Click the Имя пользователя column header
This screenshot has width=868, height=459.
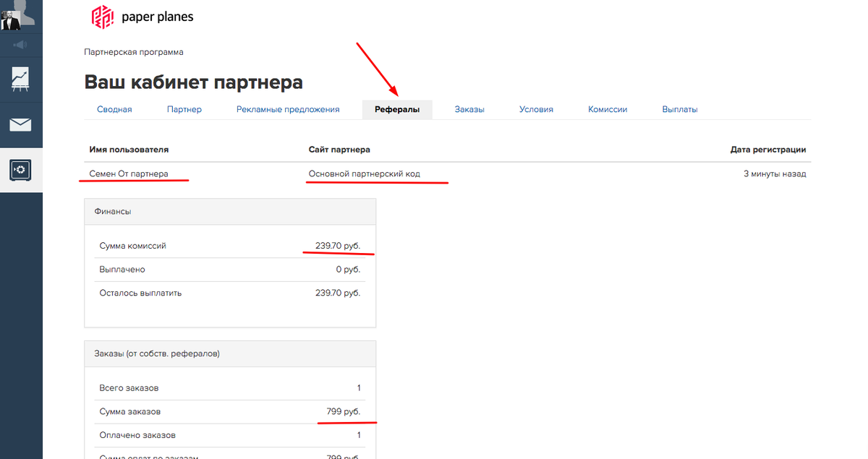129,150
